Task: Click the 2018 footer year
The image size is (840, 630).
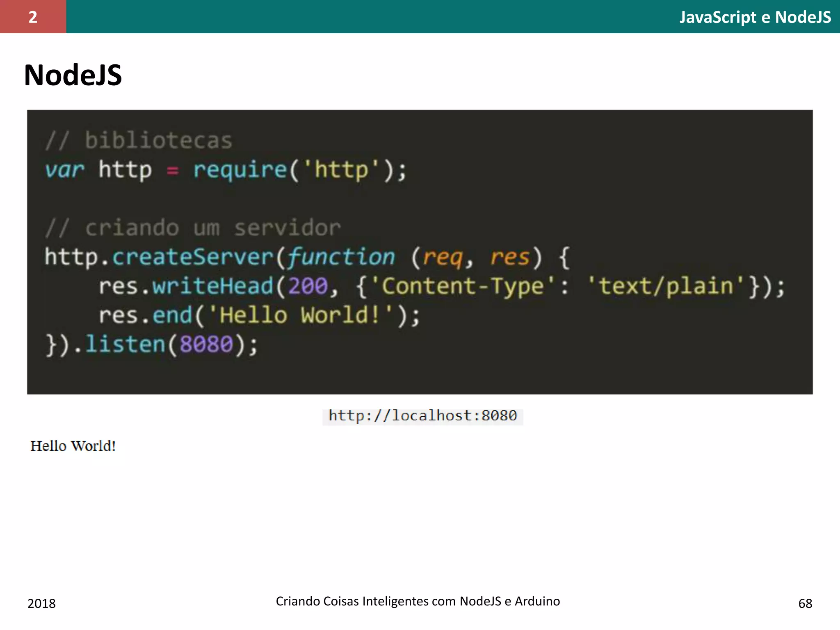Action: 41,603
